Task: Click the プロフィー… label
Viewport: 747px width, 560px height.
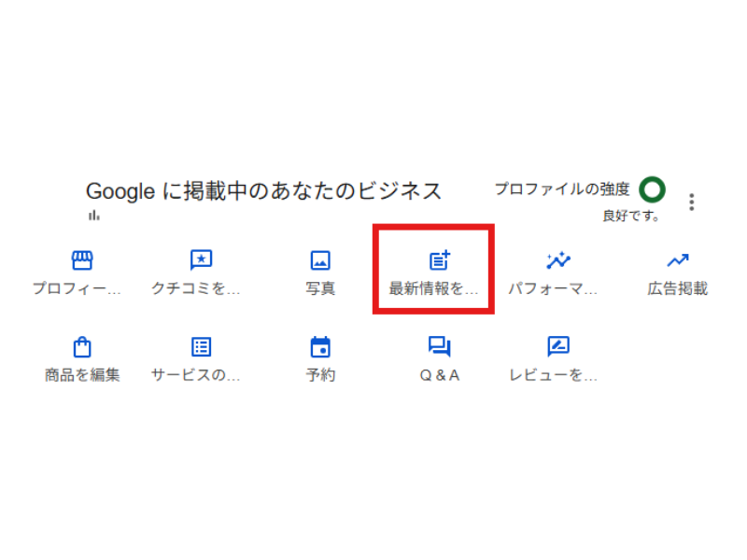Action: point(77,288)
